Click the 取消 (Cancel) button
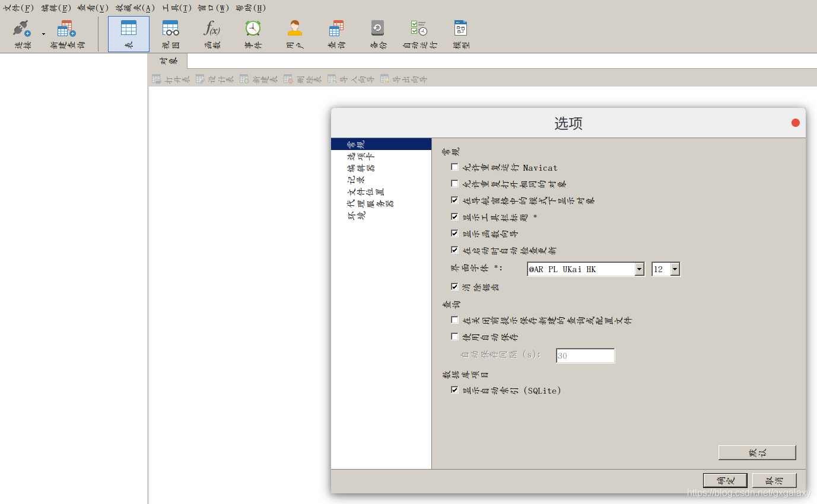Screen dimensions: 817x504 point(774,480)
